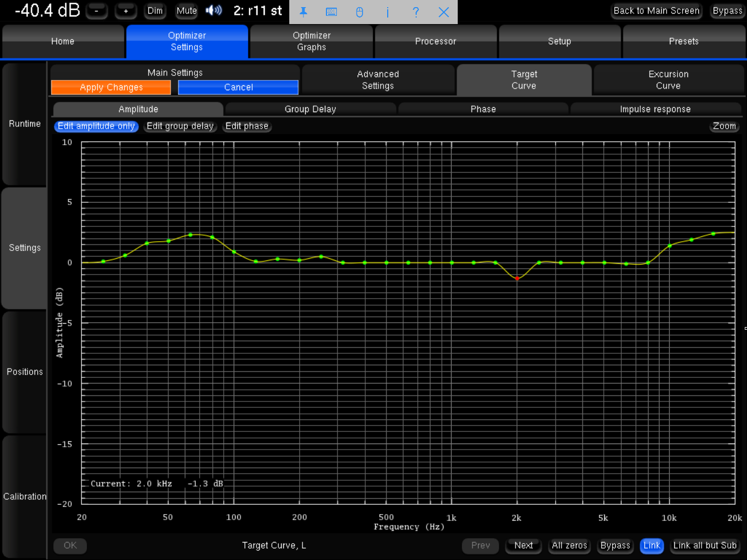Select the red 2 kHz curve point
Screen dimensions: 747x560
[517, 278]
